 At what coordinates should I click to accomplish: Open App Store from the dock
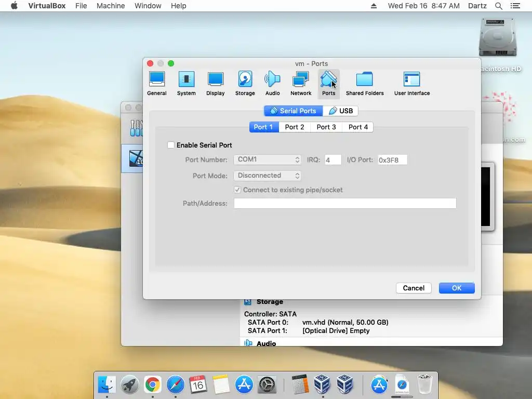pos(244,384)
